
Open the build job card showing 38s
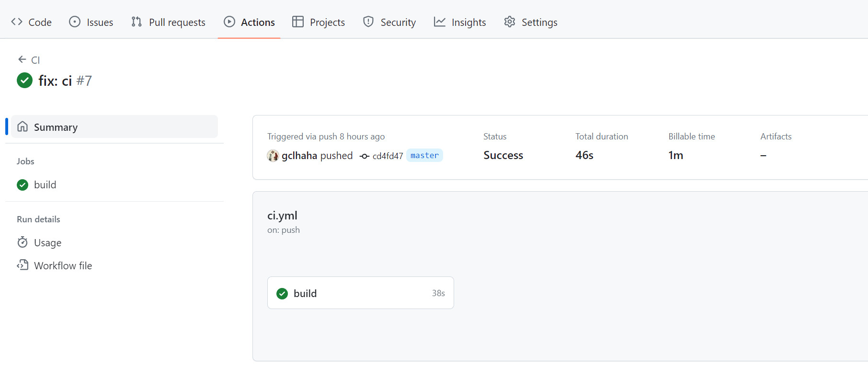pos(360,293)
